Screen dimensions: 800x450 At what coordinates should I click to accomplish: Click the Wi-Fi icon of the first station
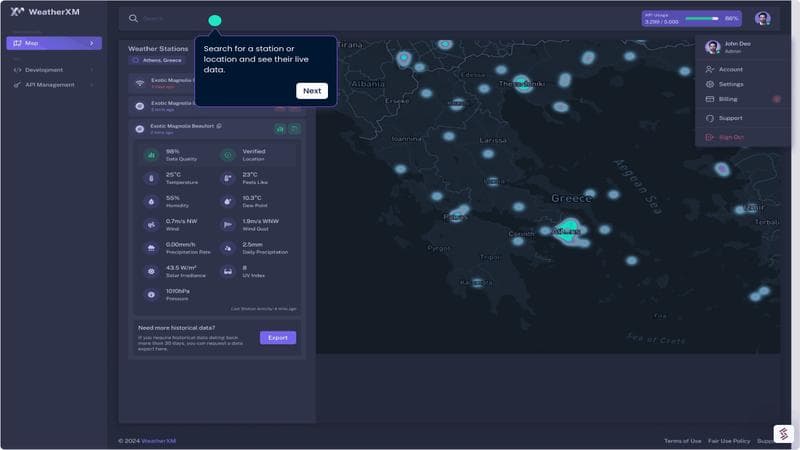(x=139, y=81)
